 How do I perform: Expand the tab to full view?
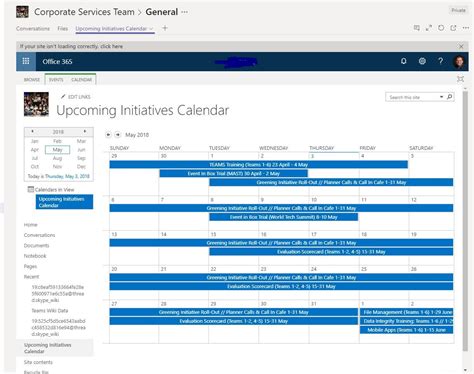coord(429,28)
